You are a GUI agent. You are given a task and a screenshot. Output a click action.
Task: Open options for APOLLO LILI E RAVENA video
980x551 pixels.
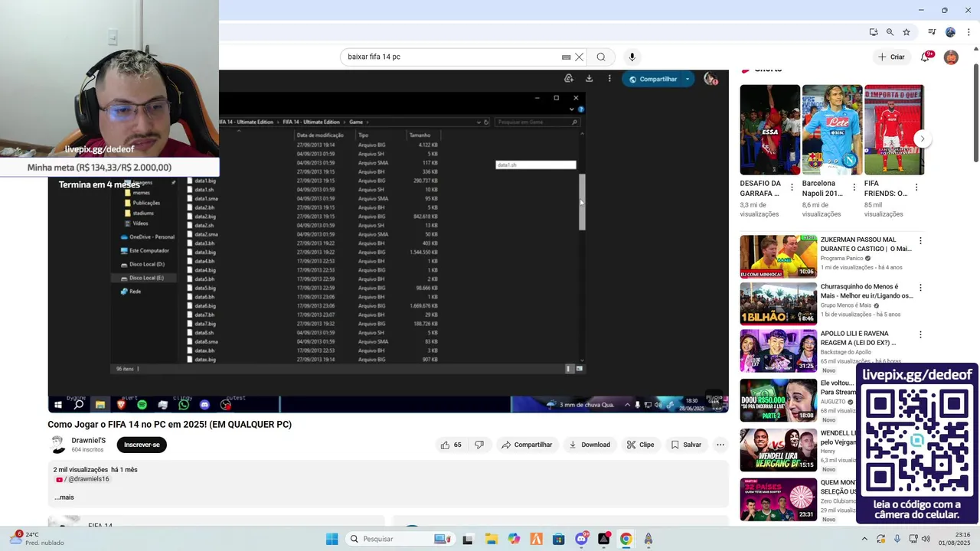(920, 334)
